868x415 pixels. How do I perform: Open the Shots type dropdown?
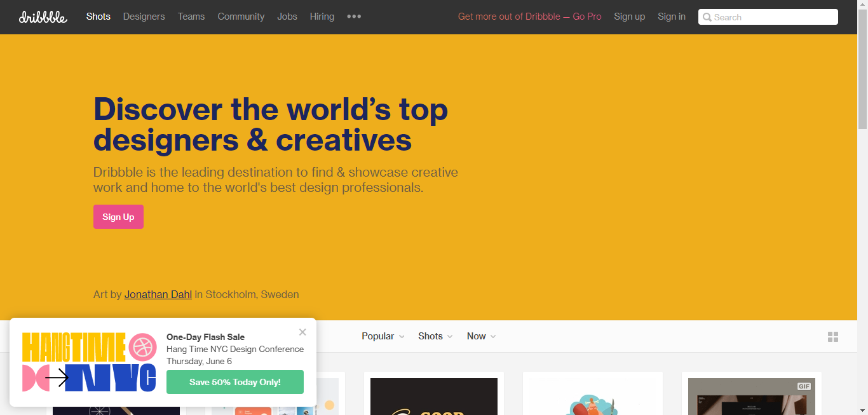(435, 336)
